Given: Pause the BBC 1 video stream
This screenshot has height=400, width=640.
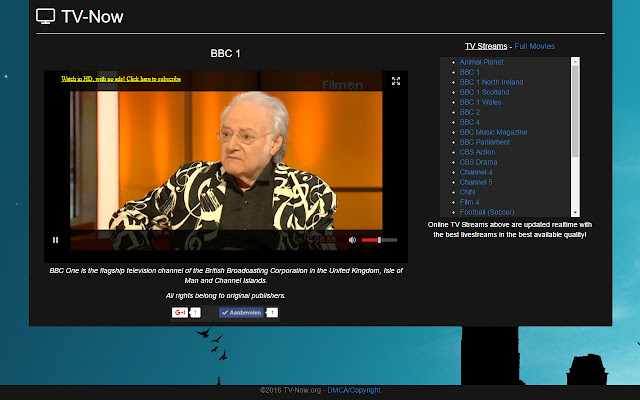Looking at the screenshot, I should [x=56, y=240].
